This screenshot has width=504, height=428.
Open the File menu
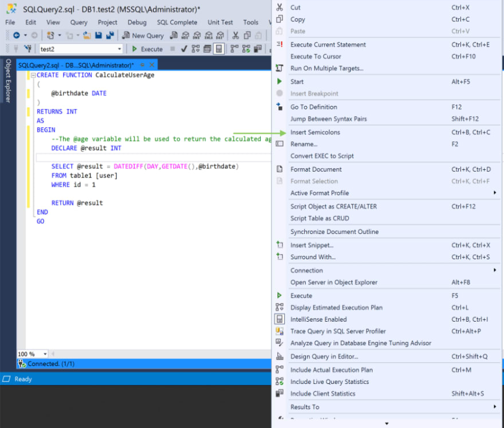(x=10, y=22)
